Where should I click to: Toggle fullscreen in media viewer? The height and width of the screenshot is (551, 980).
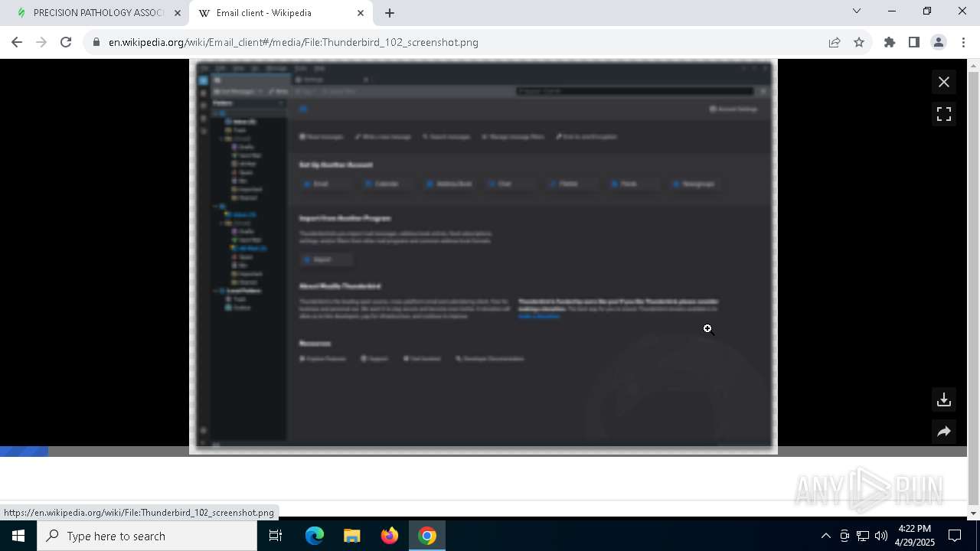944,114
